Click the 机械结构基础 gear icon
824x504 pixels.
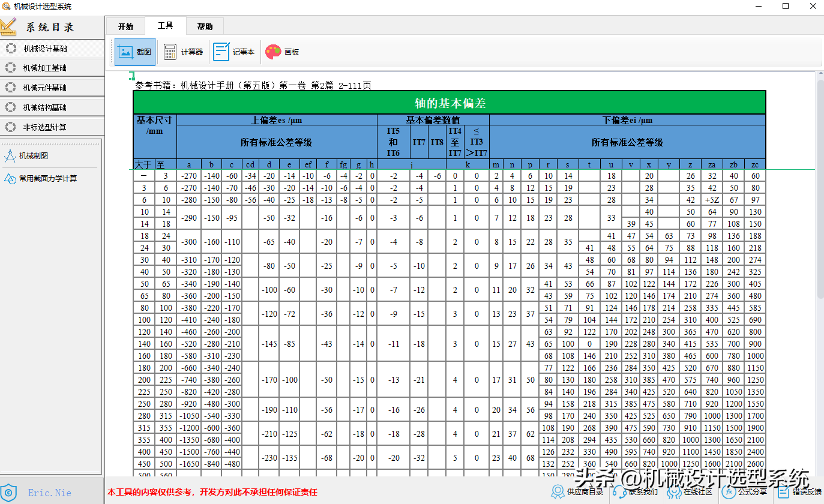click(x=10, y=107)
